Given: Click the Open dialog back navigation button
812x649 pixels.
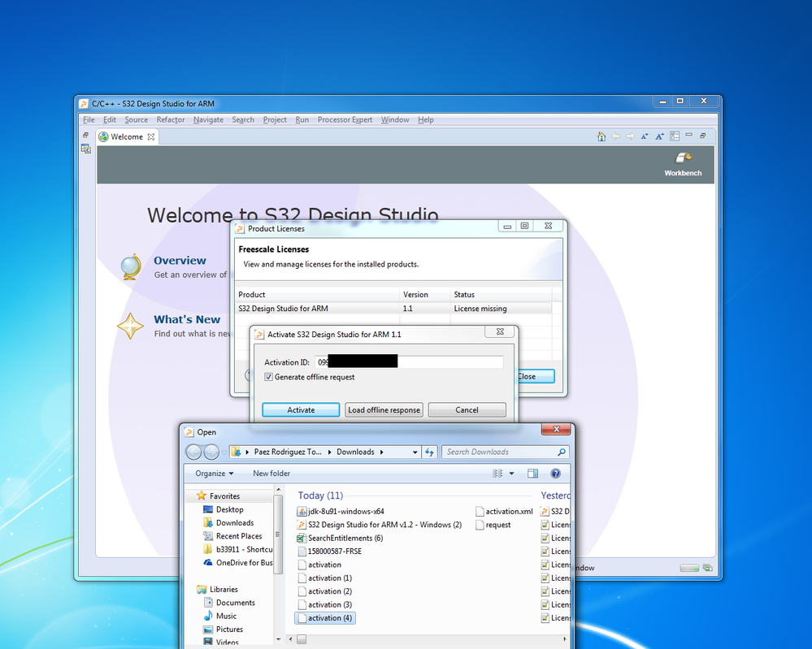Looking at the screenshot, I should [x=193, y=452].
